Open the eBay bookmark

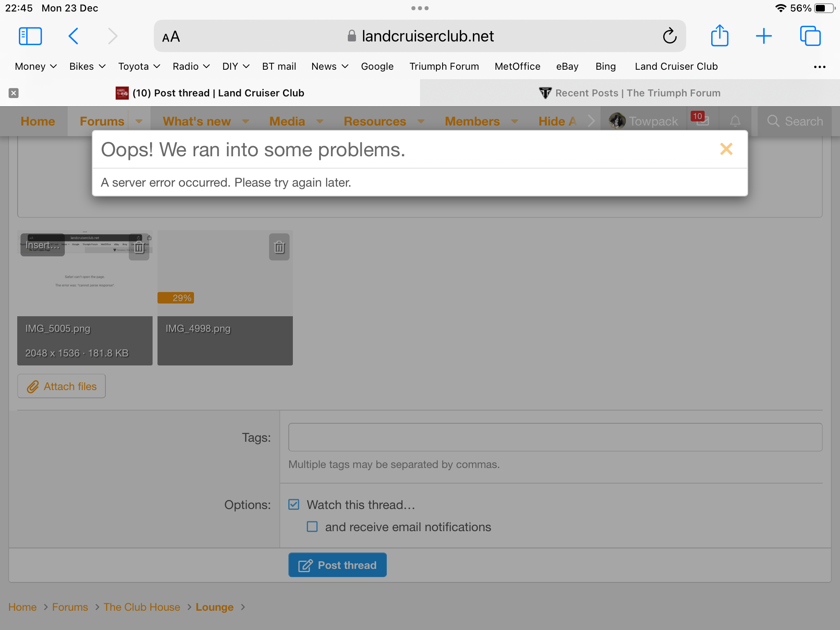point(567,66)
